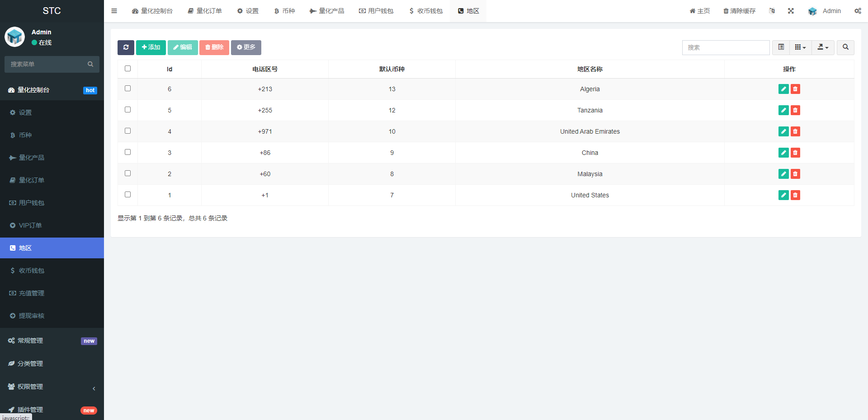Collapse the sidebar with hamburger icon
The width and height of the screenshot is (868, 420).
pos(114,11)
